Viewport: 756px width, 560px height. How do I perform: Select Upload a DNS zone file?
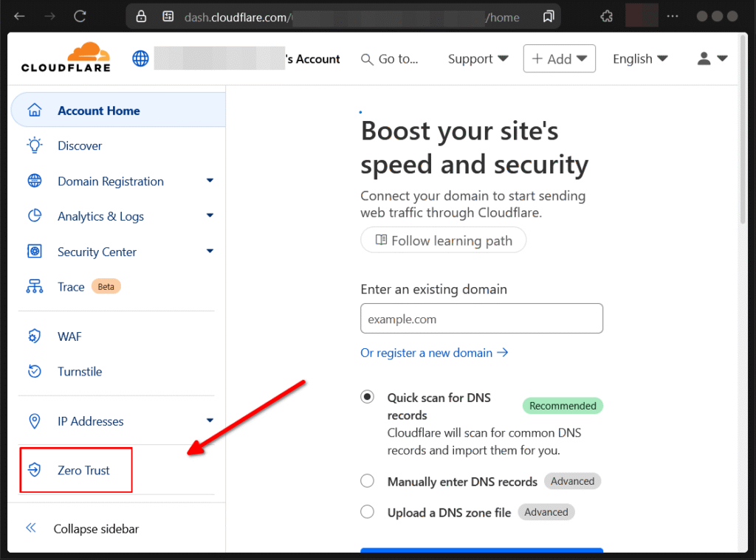pyautogui.click(x=367, y=511)
